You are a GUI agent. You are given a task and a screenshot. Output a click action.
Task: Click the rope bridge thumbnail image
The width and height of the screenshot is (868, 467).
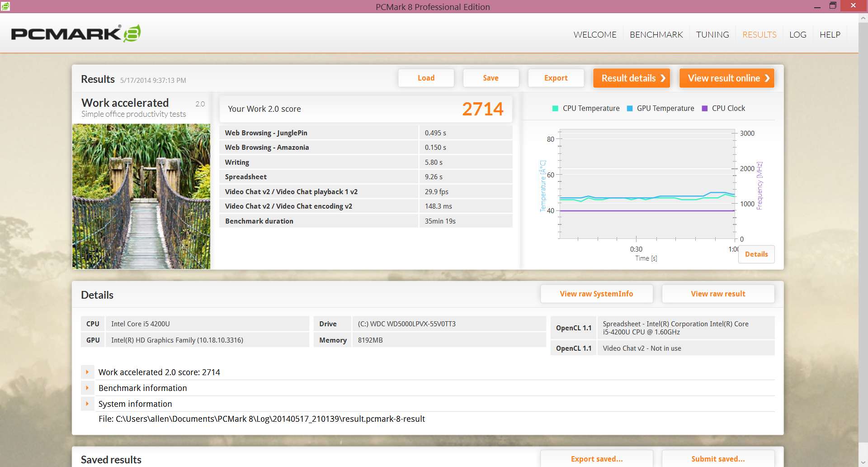coord(141,196)
